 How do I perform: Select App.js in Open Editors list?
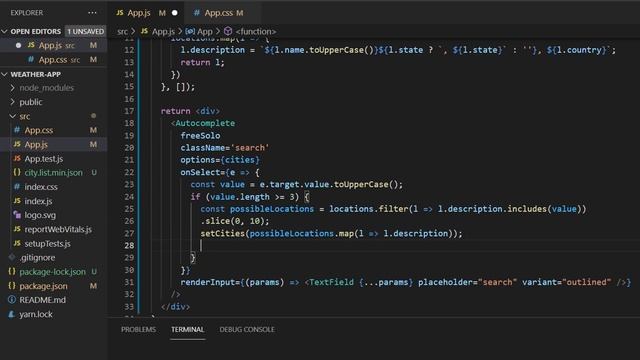pyautogui.click(x=53, y=45)
